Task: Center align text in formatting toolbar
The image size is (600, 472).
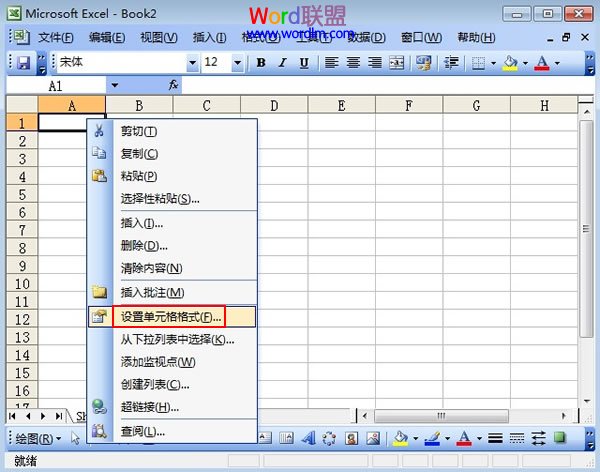Action: 353,62
